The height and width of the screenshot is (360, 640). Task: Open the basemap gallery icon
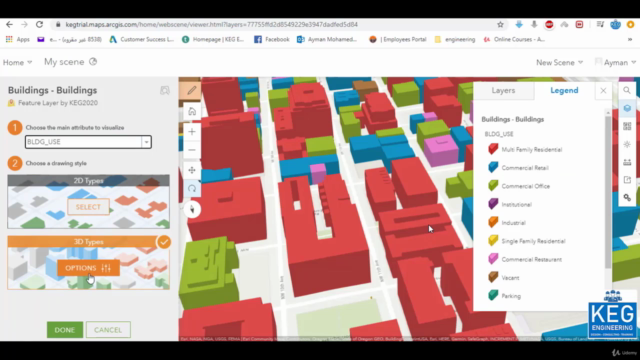click(x=627, y=126)
